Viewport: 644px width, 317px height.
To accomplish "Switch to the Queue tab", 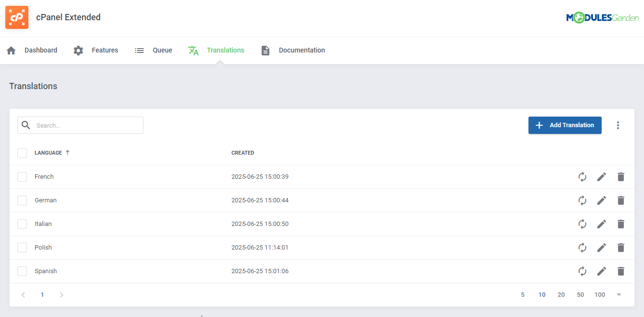I will [162, 50].
